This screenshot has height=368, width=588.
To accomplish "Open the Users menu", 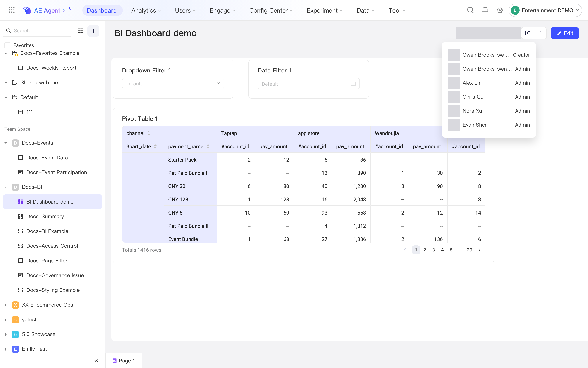I will tap(185, 10).
